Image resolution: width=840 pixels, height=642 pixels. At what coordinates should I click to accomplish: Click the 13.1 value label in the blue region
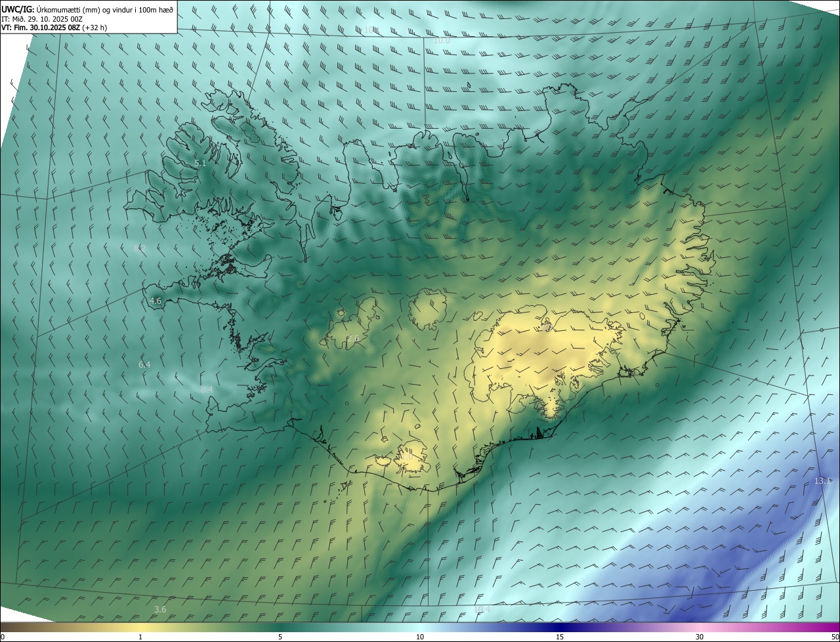823,481
